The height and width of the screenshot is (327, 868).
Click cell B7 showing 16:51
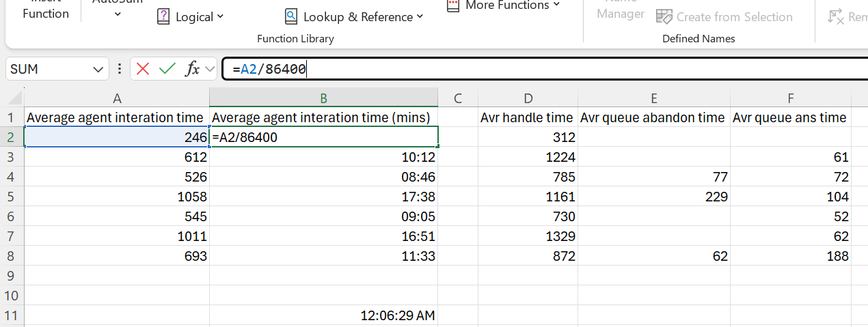(x=324, y=236)
